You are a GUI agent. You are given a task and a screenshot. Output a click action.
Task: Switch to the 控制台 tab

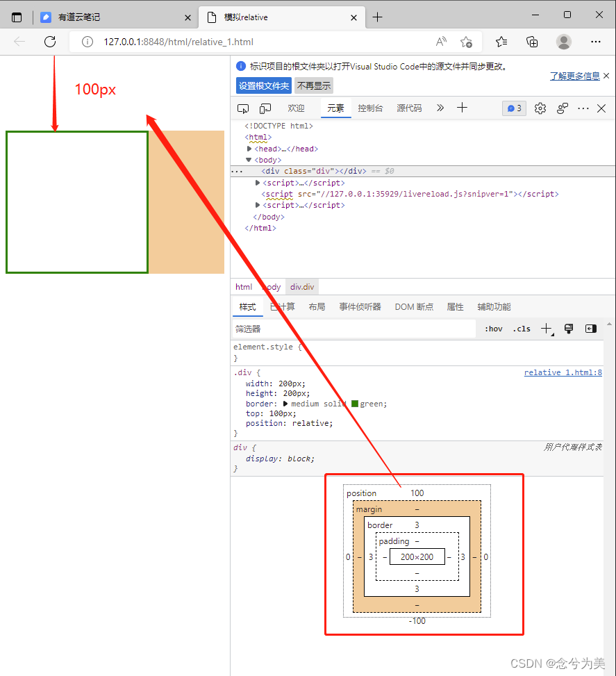tap(370, 108)
